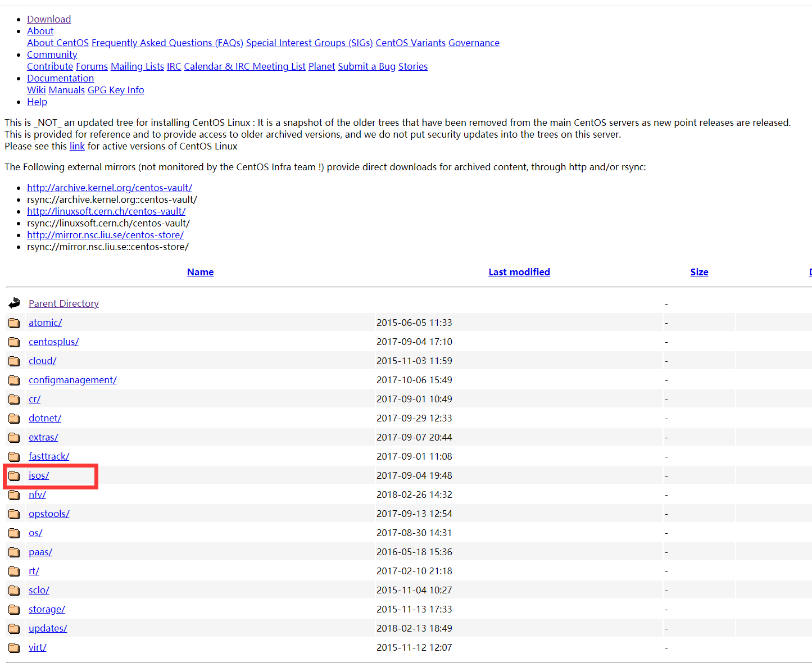The height and width of the screenshot is (667, 812).
Task: Click the folder icon beside centosplus/
Action: (14, 342)
